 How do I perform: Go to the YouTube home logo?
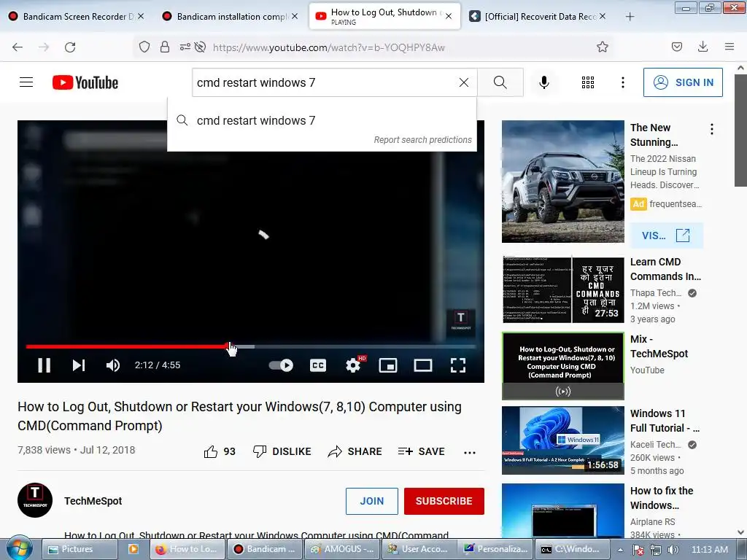(x=85, y=82)
